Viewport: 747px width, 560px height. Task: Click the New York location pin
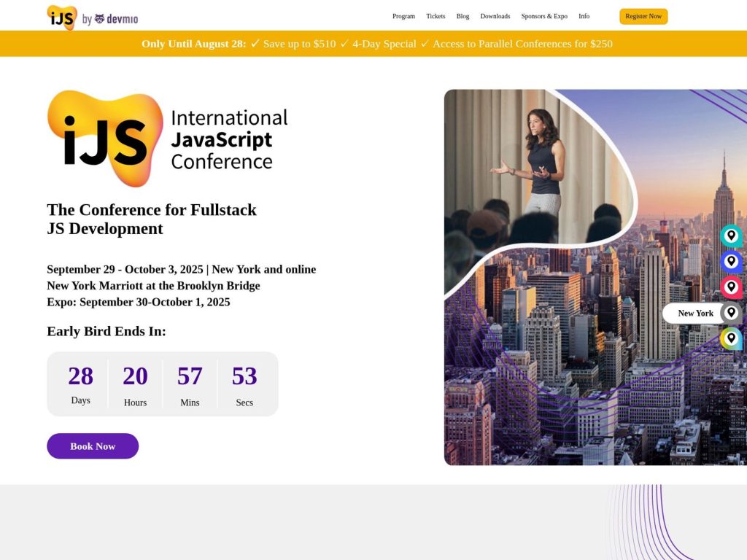pyautogui.click(x=731, y=312)
